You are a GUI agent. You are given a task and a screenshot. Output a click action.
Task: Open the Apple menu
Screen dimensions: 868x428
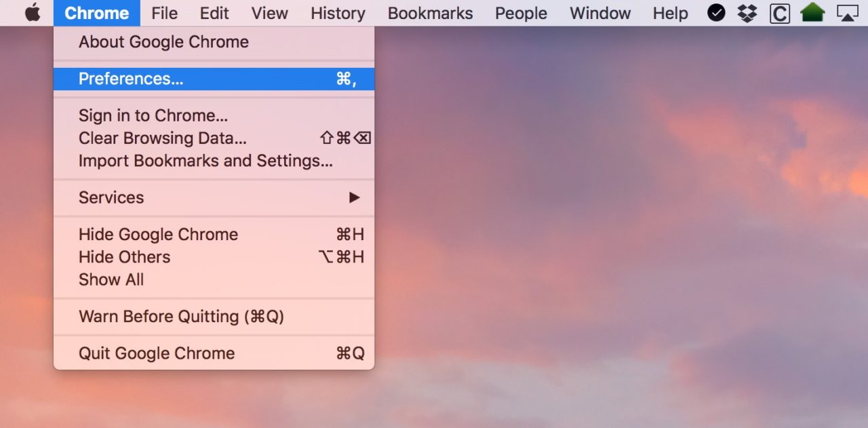[33, 13]
